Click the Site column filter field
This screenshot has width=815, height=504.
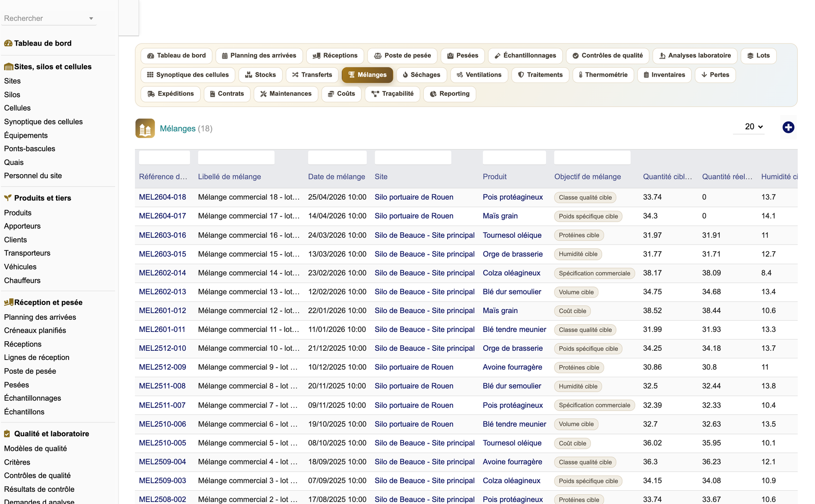pos(413,158)
